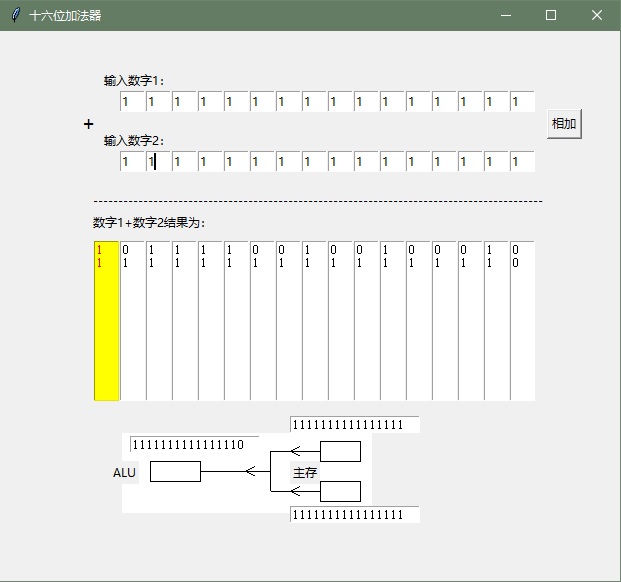
Task: Maximize the 十六位加法器 window
Action: [551, 15]
